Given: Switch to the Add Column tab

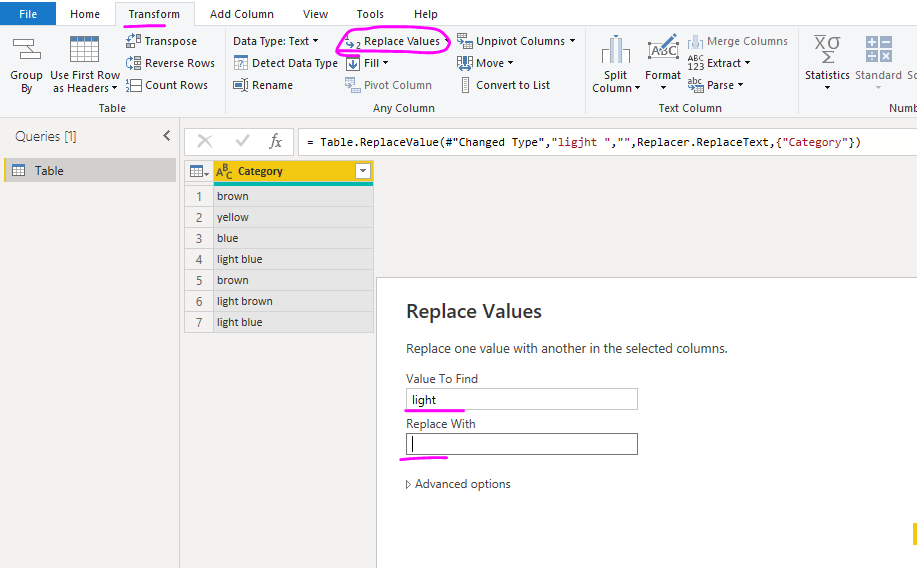Looking at the screenshot, I should click(x=242, y=14).
